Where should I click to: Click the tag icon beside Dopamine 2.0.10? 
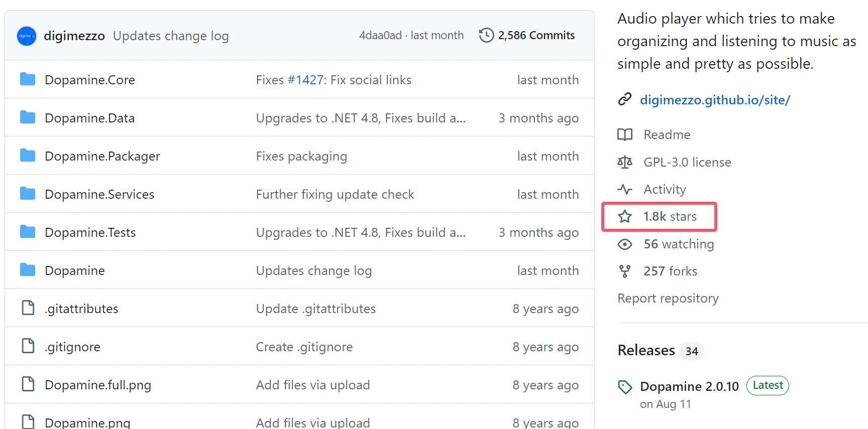point(625,387)
